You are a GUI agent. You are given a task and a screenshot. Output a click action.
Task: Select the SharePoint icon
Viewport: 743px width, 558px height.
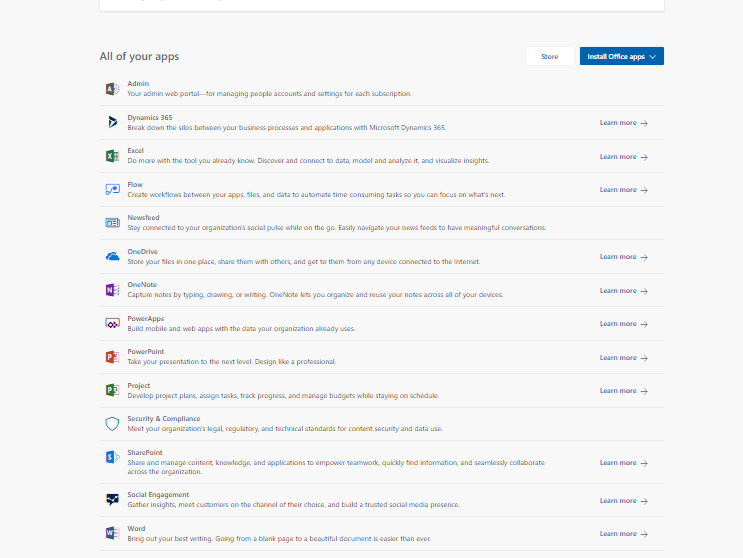click(112, 457)
